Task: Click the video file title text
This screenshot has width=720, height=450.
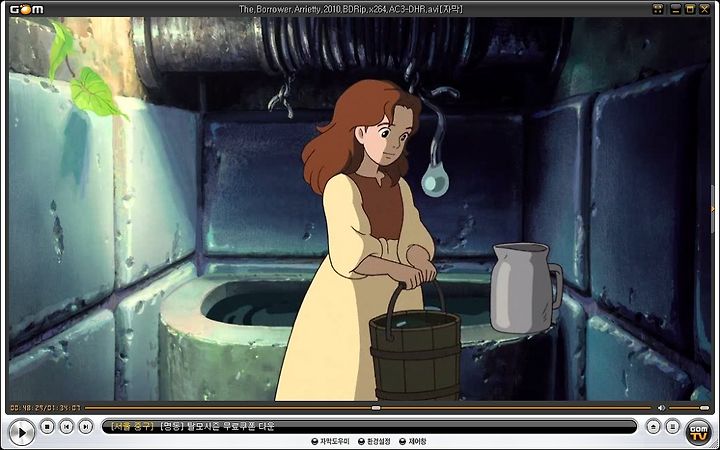Action: click(351, 9)
